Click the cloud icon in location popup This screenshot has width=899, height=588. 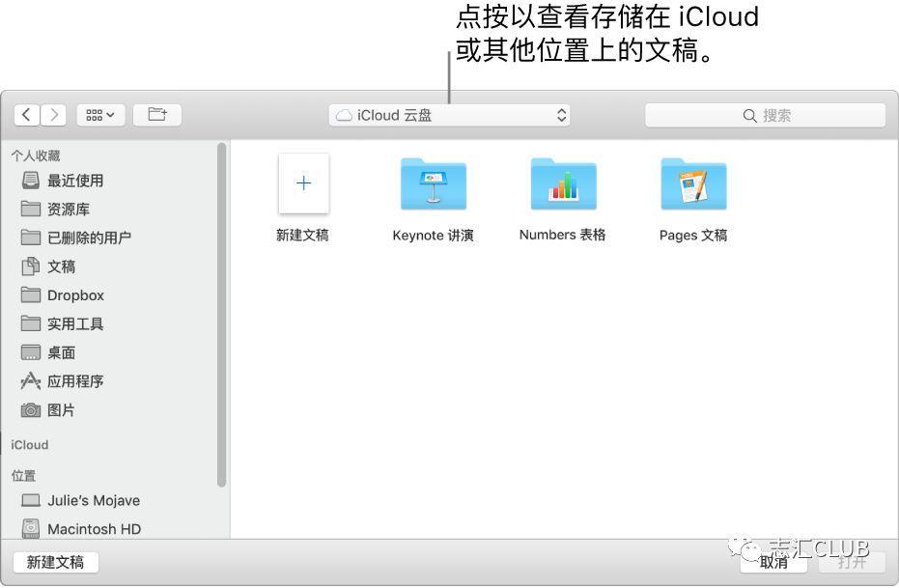pos(344,116)
